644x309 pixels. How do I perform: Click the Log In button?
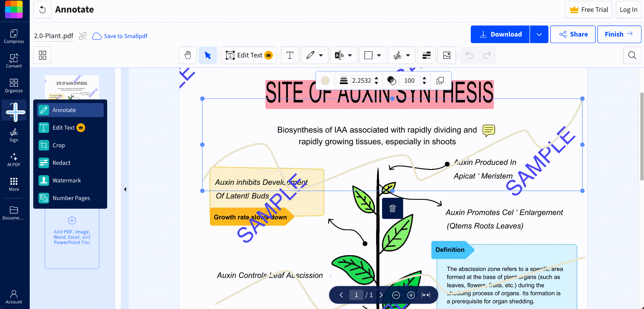coord(629,10)
